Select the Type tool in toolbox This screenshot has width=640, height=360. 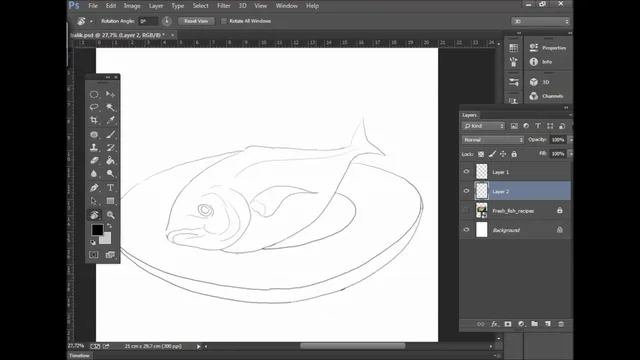110,188
